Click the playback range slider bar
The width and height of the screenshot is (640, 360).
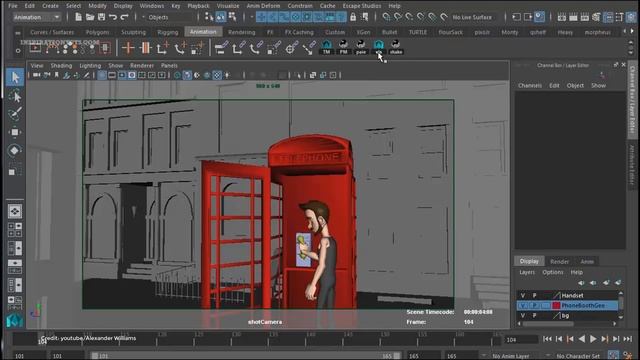(x=245, y=356)
